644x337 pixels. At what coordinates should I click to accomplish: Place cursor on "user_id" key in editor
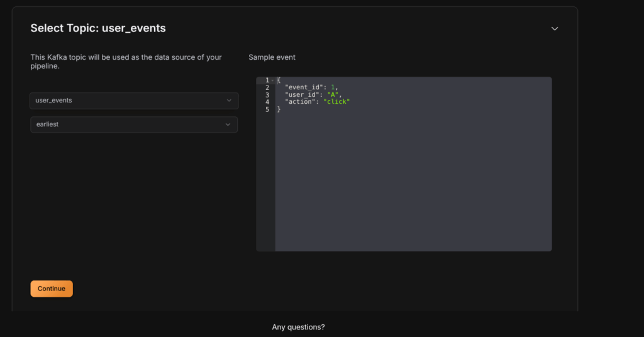click(x=301, y=95)
